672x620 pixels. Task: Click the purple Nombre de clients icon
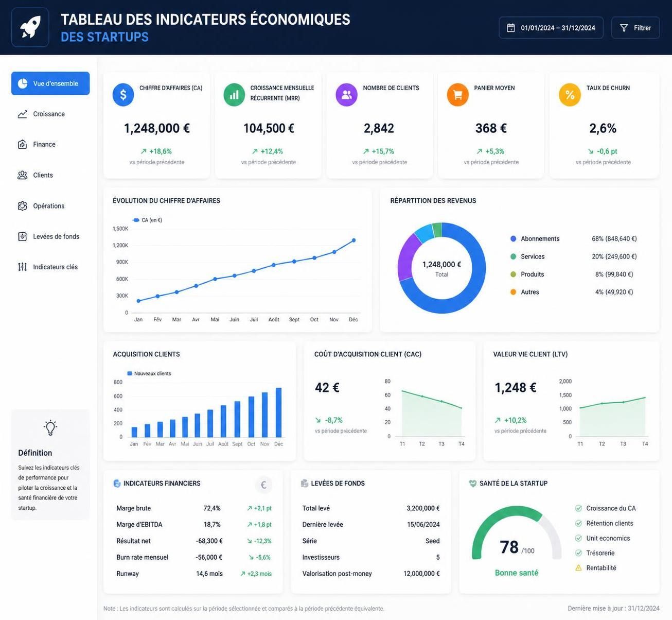346,95
